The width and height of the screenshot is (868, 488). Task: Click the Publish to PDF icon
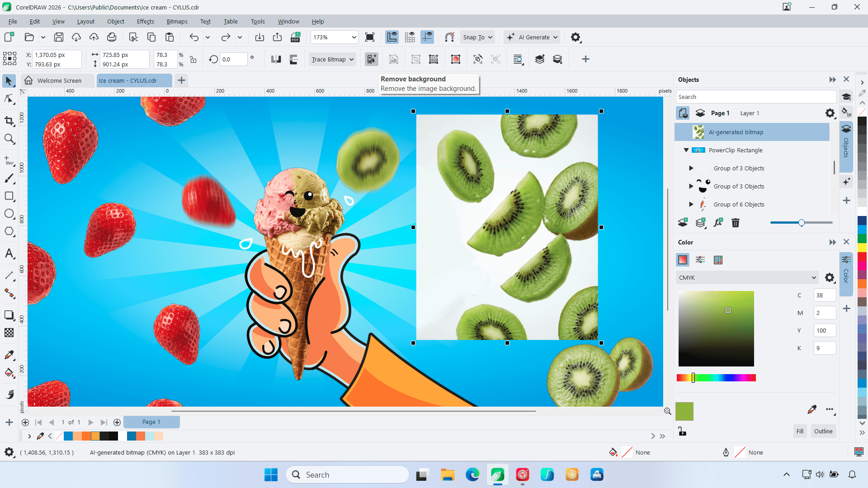[x=295, y=37]
